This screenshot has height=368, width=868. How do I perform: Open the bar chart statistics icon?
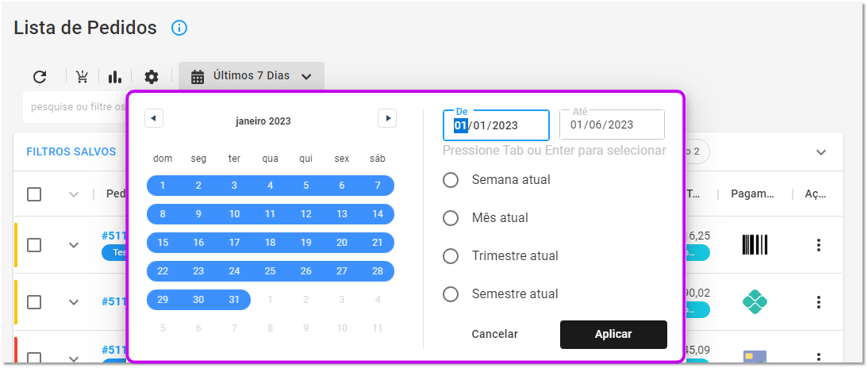[x=114, y=77]
